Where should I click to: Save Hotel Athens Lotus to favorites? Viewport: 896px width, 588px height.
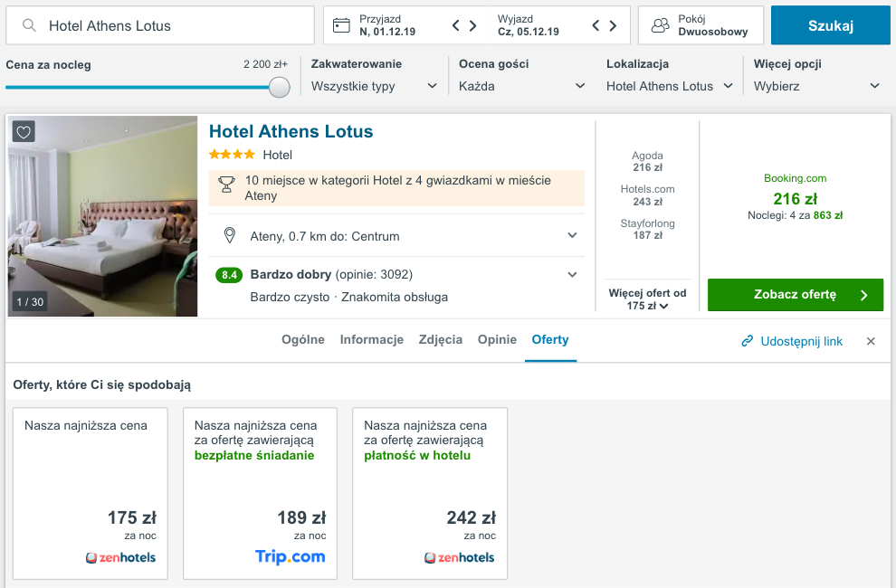(24, 132)
